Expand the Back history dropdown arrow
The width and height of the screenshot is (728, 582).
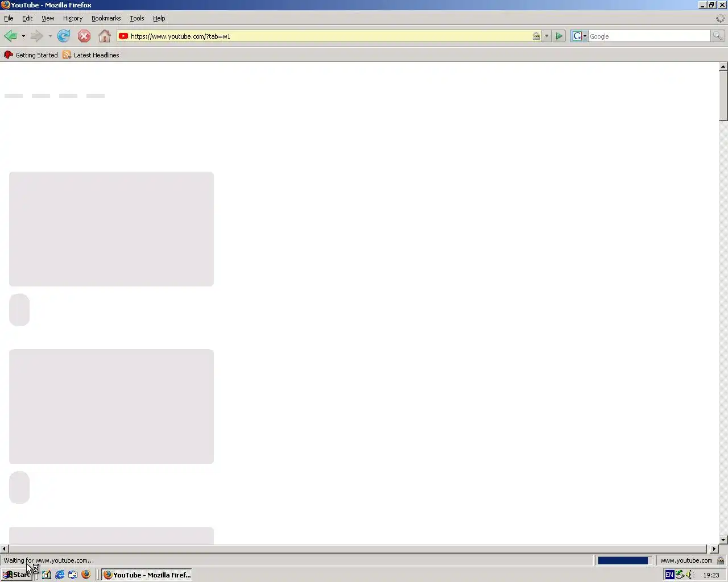(x=23, y=36)
